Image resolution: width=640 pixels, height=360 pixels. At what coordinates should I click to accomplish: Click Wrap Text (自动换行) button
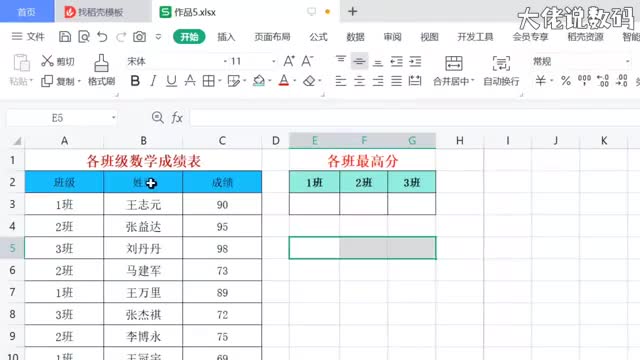tap(501, 70)
